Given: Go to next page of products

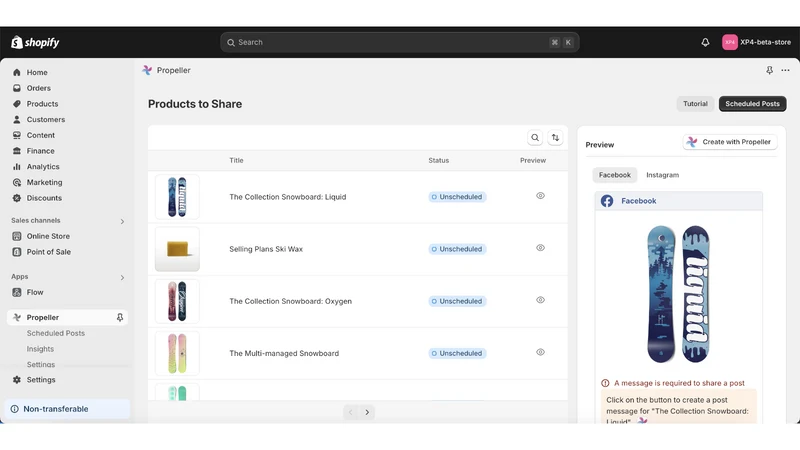Looking at the screenshot, I should 367,412.
